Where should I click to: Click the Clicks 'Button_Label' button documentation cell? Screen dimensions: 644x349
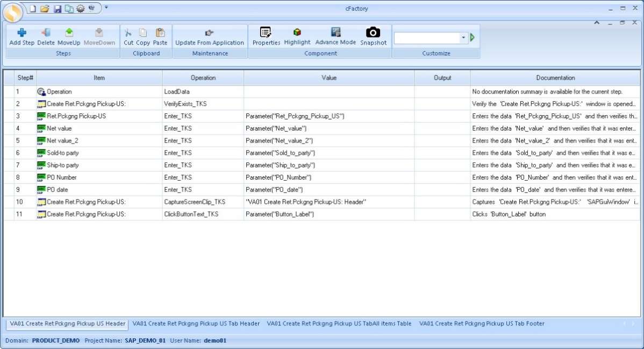click(555, 214)
